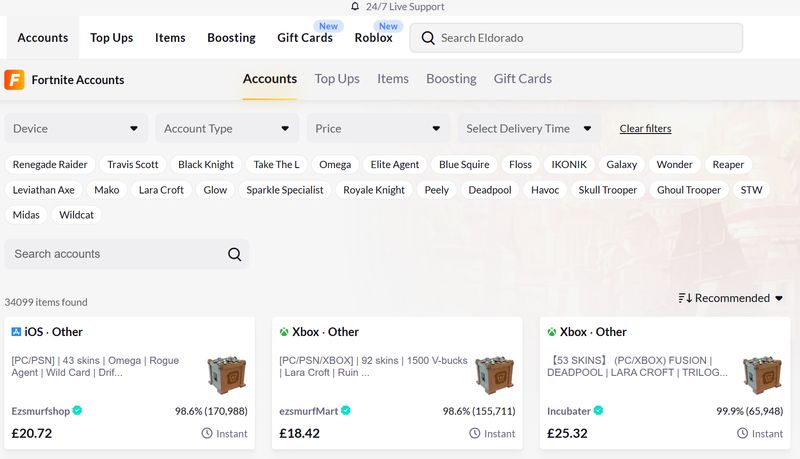Switch to the Fortnite Items tab
The height and width of the screenshot is (459, 800).
coord(393,79)
